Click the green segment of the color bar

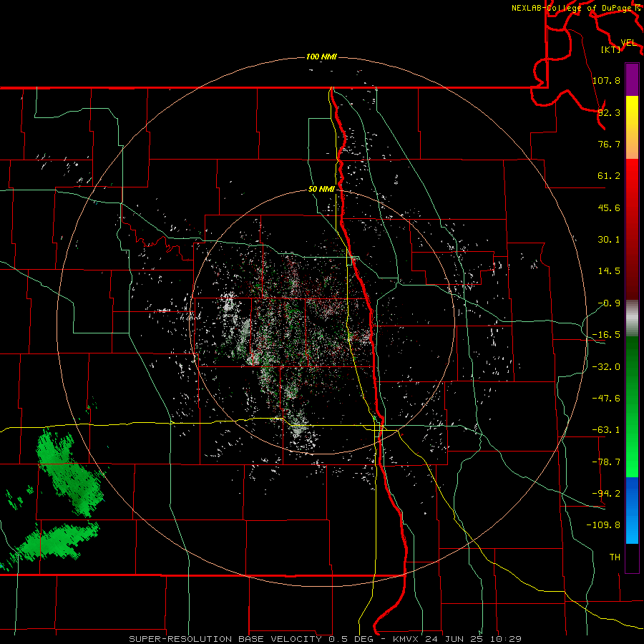tap(632, 406)
